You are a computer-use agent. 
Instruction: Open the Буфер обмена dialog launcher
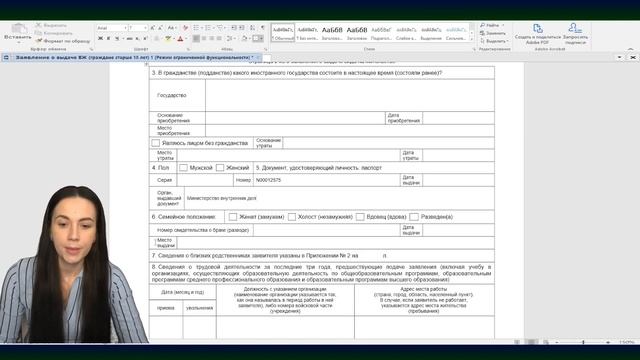[91, 49]
